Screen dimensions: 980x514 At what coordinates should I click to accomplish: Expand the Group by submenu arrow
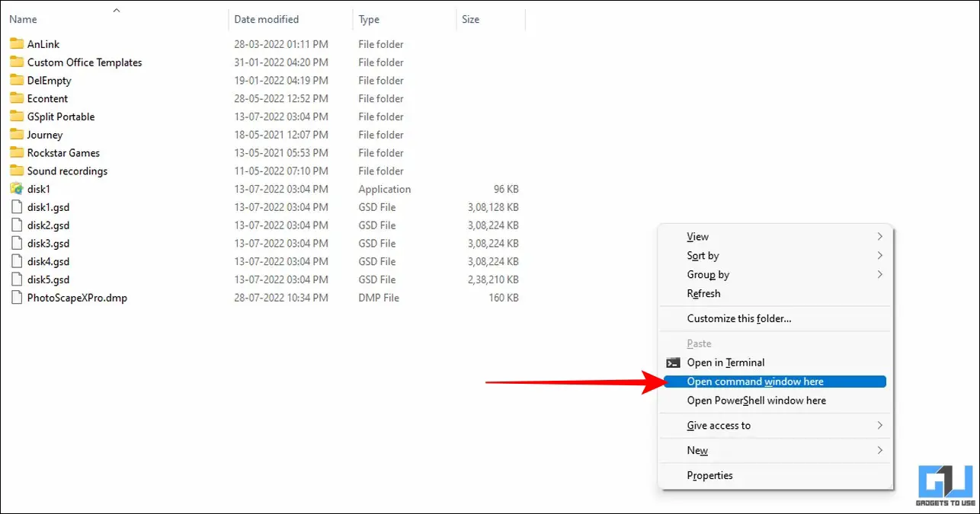pos(879,274)
